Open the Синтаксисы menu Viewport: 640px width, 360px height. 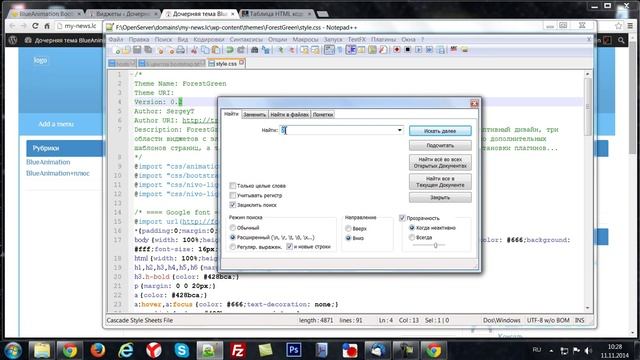[x=246, y=39]
